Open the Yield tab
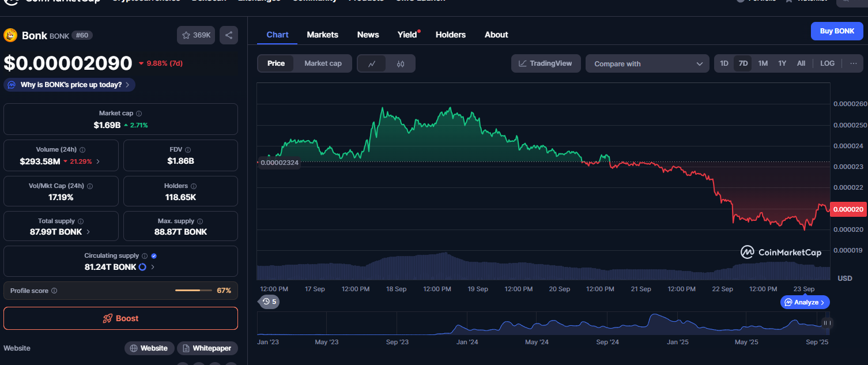The width and height of the screenshot is (868, 365). pos(407,35)
